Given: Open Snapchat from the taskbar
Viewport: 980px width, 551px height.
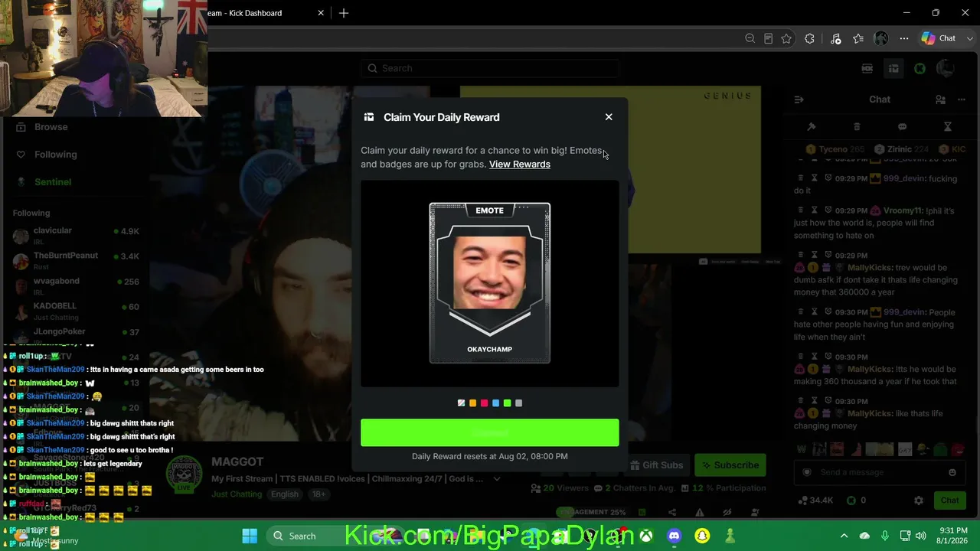Looking at the screenshot, I should pyautogui.click(x=702, y=536).
